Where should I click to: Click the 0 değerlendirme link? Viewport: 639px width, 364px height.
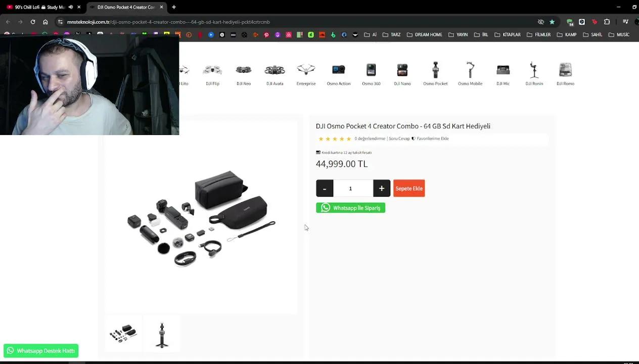pyautogui.click(x=370, y=139)
